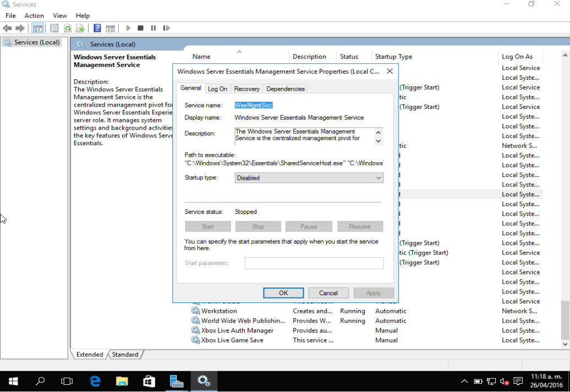The width and height of the screenshot is (570, 392).
Task: Open the Dependencies tab
Action: 286,89
